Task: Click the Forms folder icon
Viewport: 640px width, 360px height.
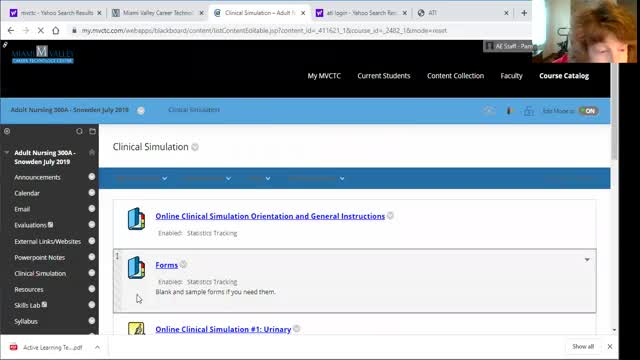Action: (x=136, y=268)
